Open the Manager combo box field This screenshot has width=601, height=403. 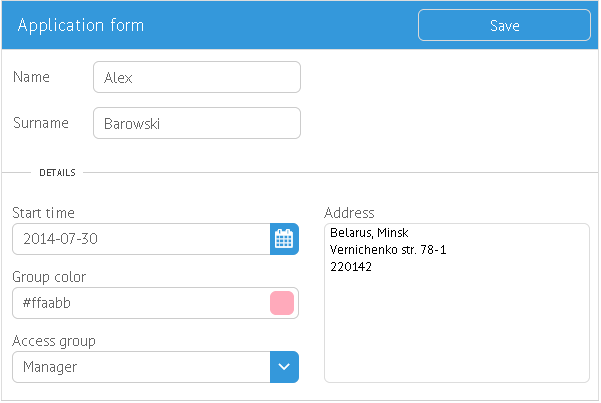click(141, 367)
